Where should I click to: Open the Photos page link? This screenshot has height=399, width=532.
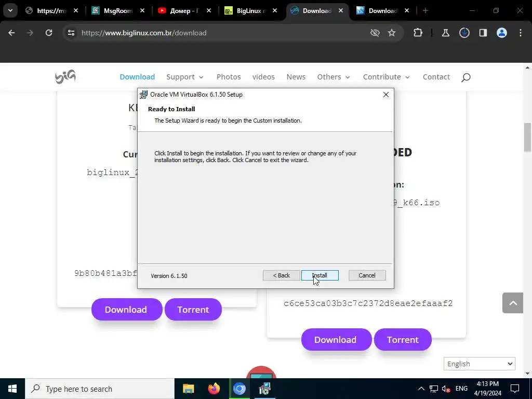229,77
